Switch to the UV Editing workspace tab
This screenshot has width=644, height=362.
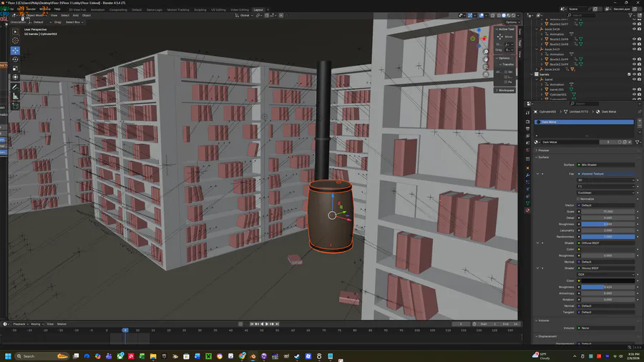point(218,10)
